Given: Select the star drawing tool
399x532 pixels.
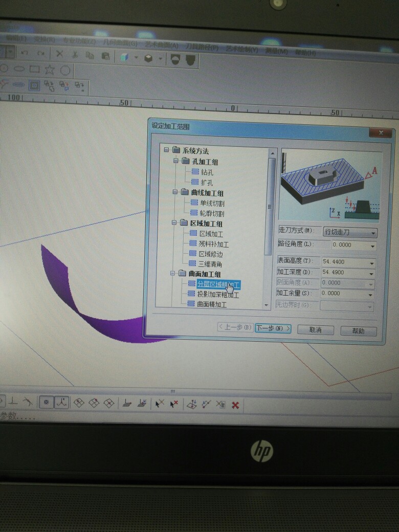Looking at the screenshot, I should (50, 70).
